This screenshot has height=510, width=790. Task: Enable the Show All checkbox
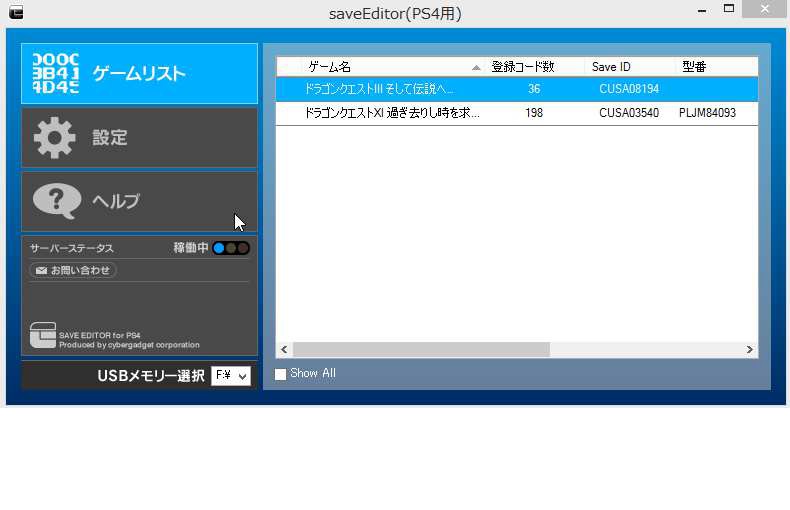(x=281, y=374)
